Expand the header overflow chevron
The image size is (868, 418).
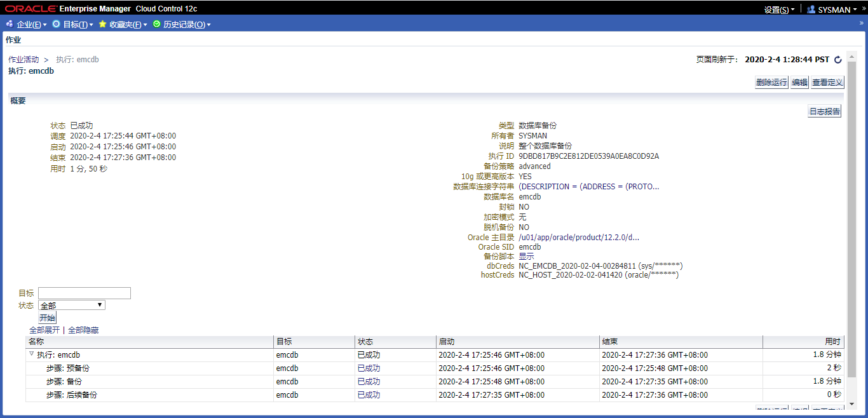pos(863,8)
